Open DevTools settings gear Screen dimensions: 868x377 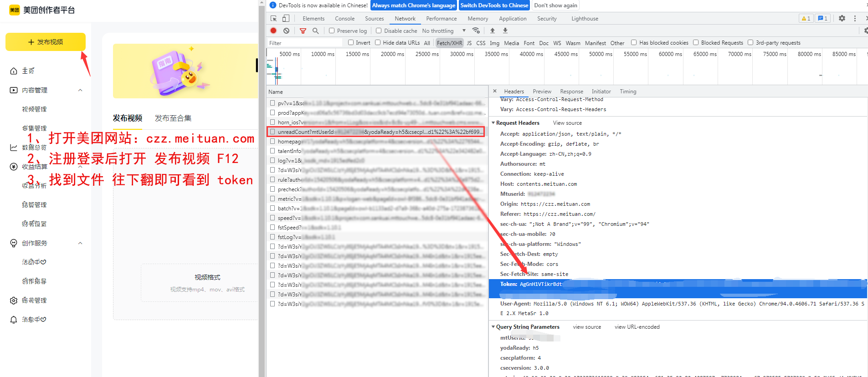842,19
